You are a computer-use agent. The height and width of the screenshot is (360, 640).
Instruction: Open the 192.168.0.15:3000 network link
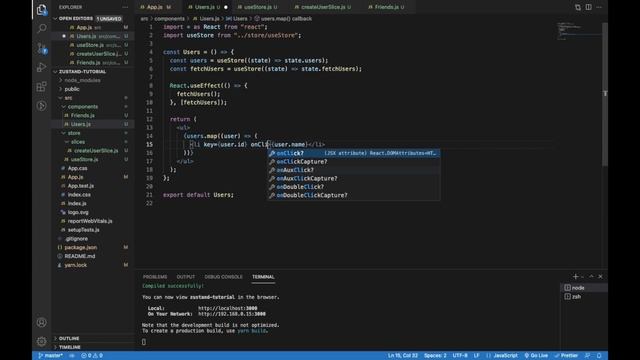(x=232, y=314)
